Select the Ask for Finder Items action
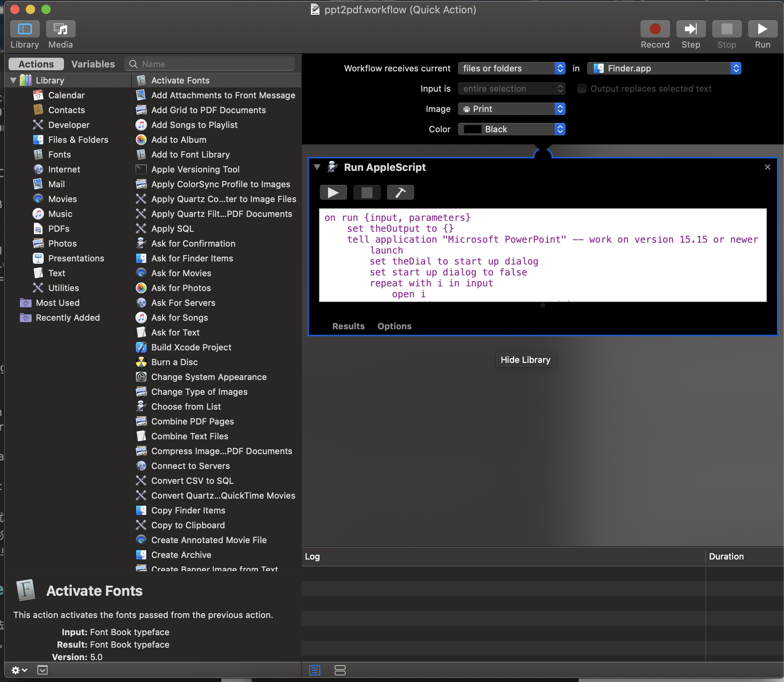784x682 pixels. pos(216,258)
